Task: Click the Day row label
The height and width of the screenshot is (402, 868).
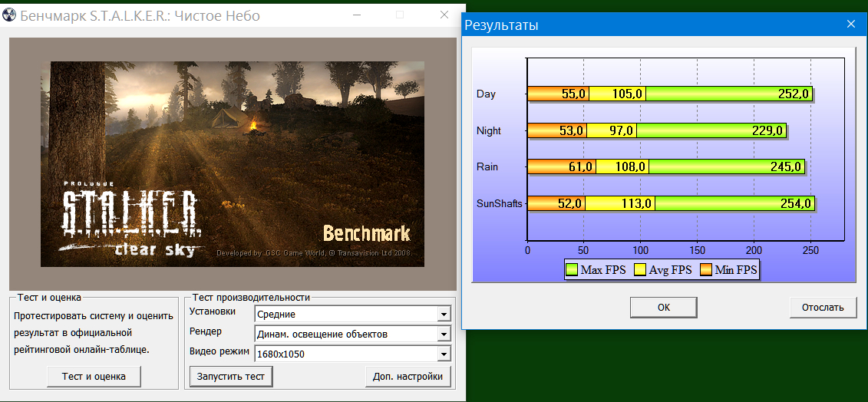Action: 486,94
